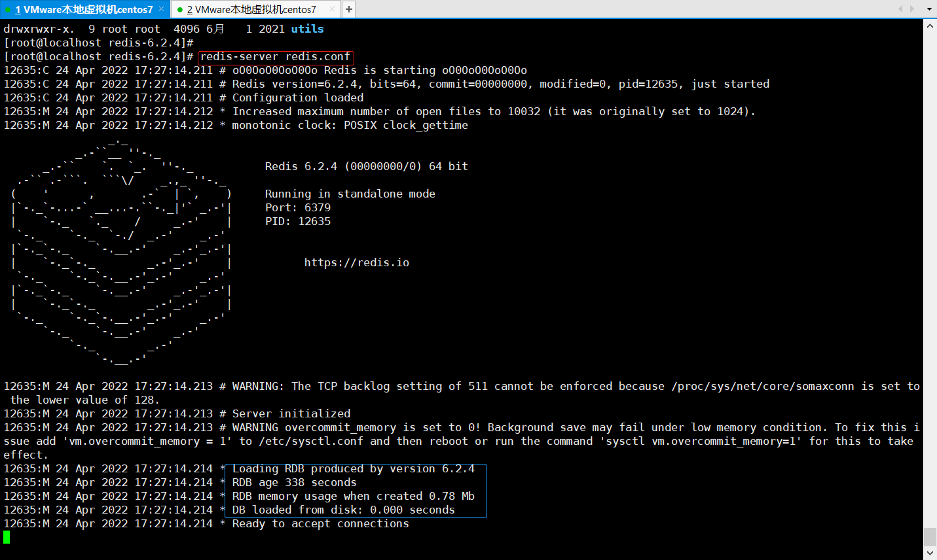The height and width of the screenshot is (560, 937).
Task: Click "Loading RDB produced by version 6.2.4"
Action: coord(354,468)
